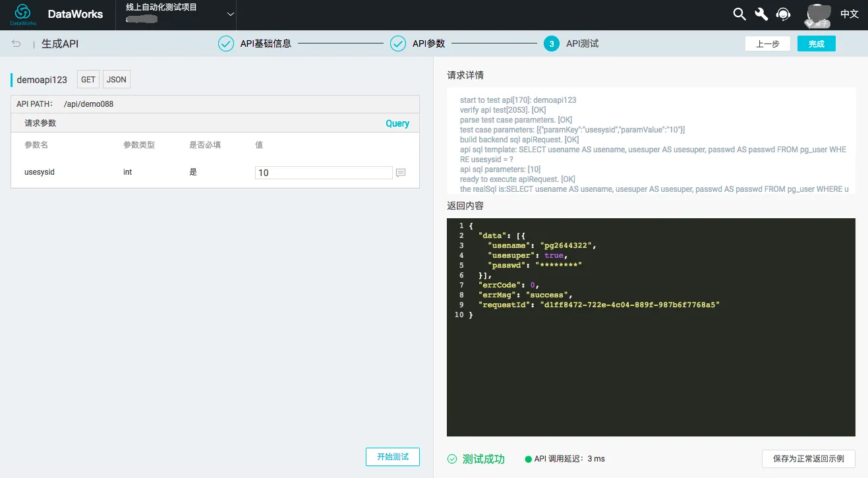Click the usesysid parameter name cell
Viewport: 868px width, 478px height.
click(x=40, y=172)
